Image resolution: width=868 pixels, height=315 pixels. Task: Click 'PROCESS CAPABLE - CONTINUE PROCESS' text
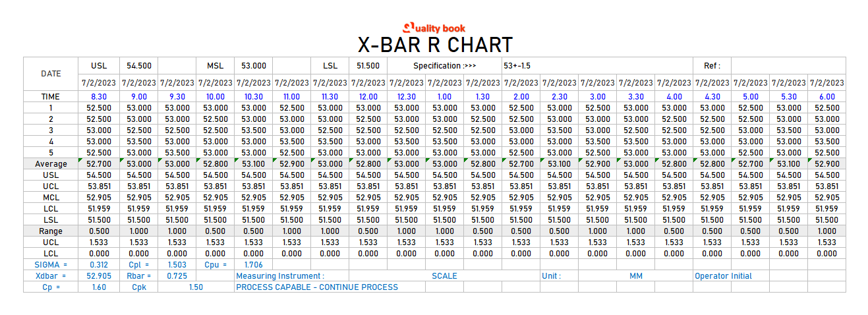coord(317,287)
